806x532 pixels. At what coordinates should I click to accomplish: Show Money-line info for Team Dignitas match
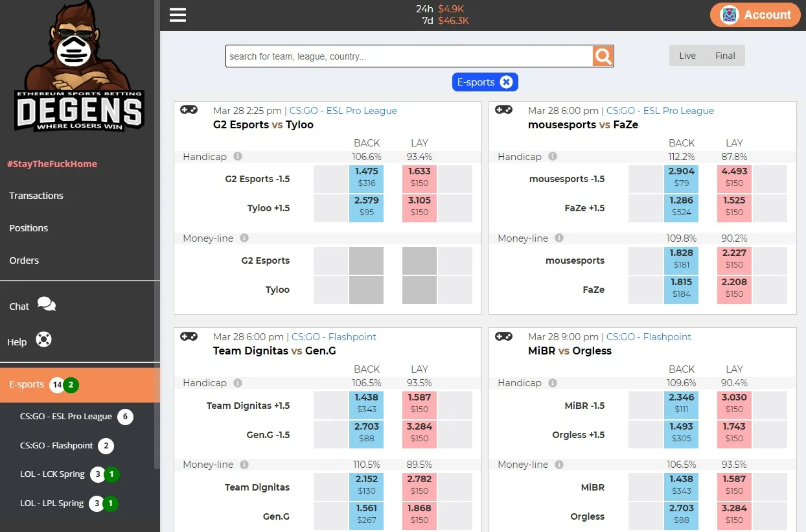point(244,465)
